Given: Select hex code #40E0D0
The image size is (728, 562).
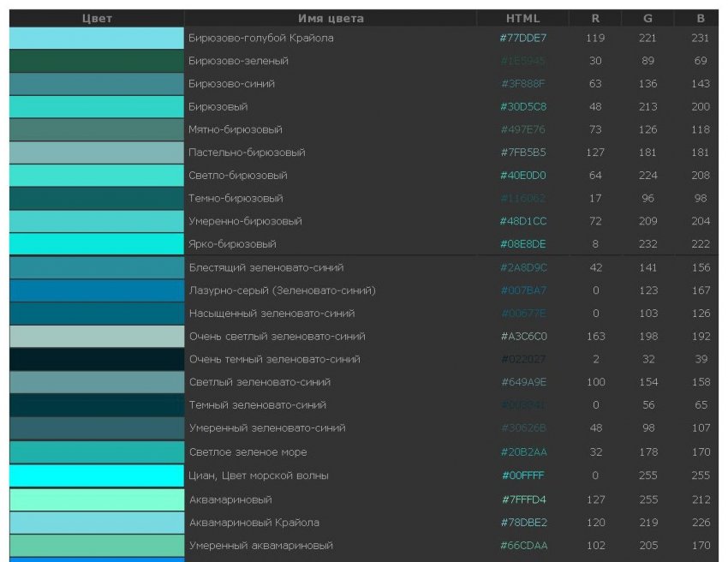Looking at the screenshot, I should pyautogui.click(x=523, y=176).
